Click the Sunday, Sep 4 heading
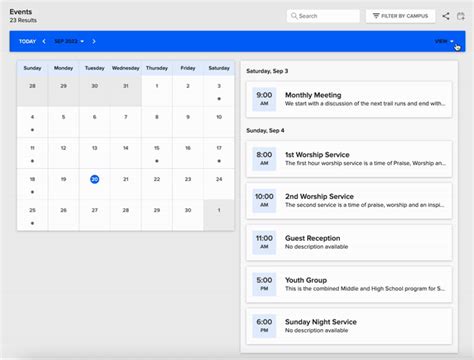This screenshot has width=474, height=360. [x=265, y=130]
